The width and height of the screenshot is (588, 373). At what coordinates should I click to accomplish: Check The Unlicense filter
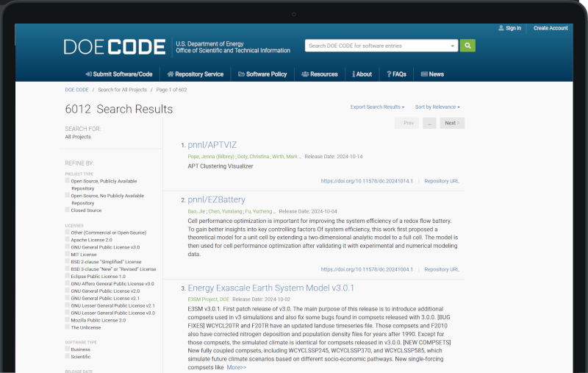pyautogui.click(x=68, y=327)
